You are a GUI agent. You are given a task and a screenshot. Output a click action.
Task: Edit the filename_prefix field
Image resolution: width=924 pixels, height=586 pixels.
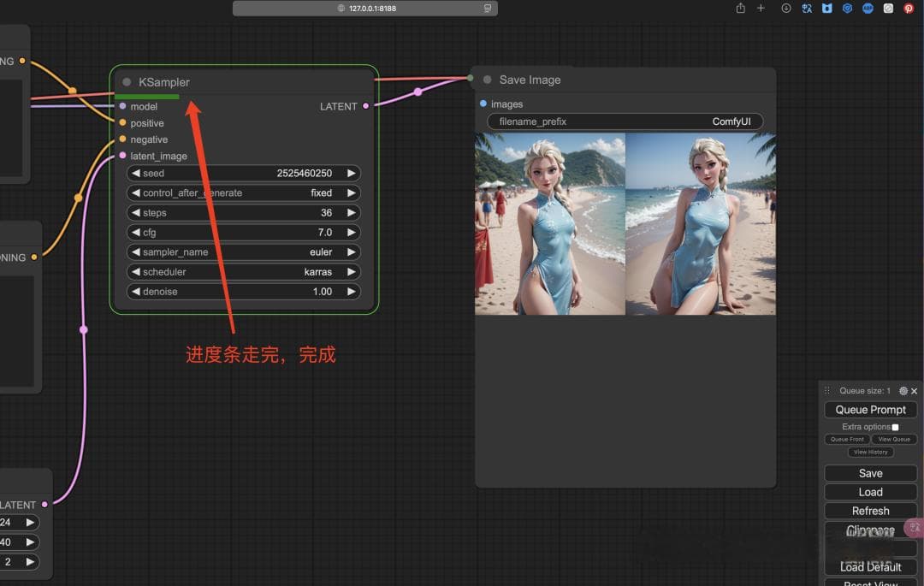(625, 121)
